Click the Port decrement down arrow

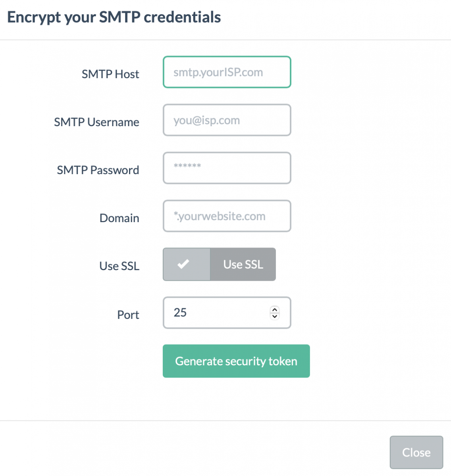[x=275, y=316]
